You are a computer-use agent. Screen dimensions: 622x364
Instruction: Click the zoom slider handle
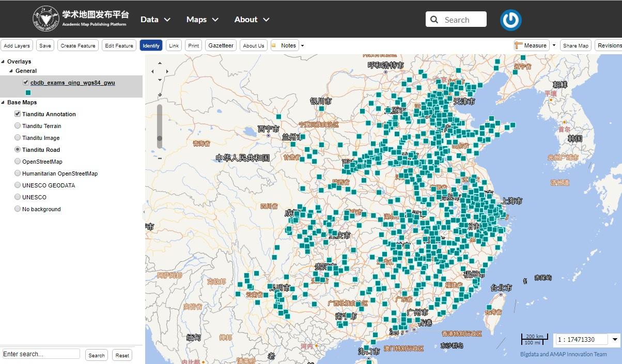[160, 138]
